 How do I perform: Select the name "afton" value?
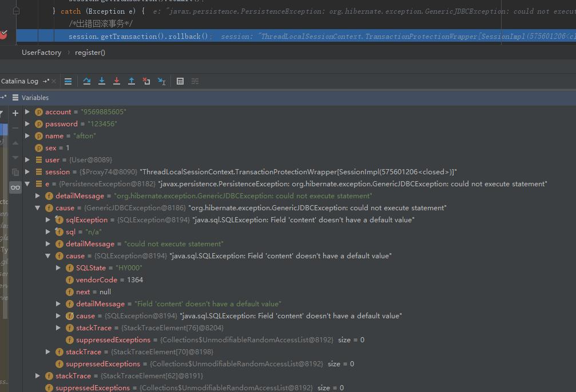coord(85,136)
